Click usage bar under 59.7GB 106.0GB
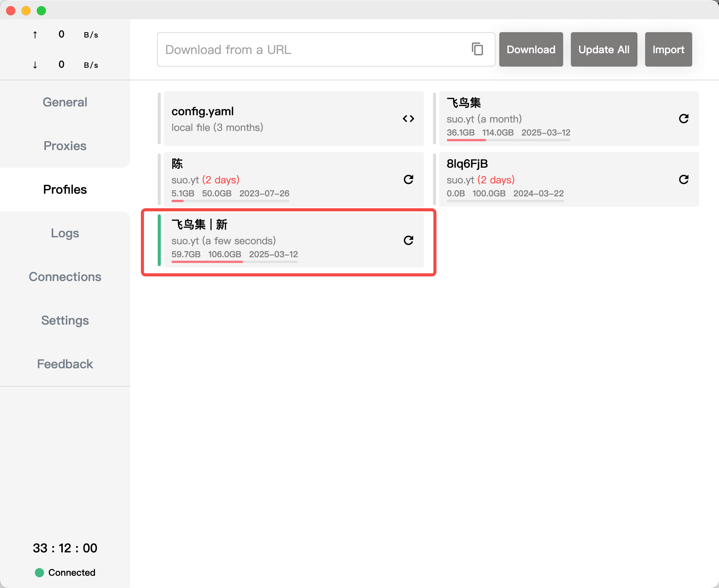The width and height of the screenshot is (719, 588). (x=235, y=262)
